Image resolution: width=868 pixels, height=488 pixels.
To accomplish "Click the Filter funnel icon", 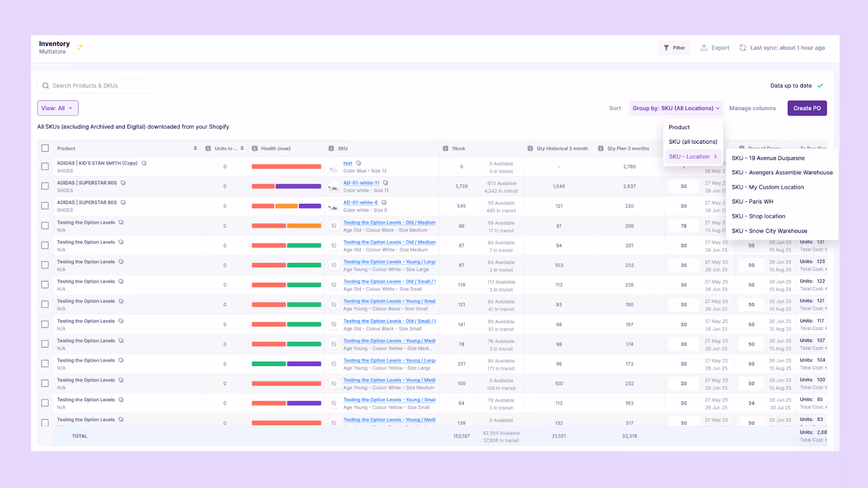I will pos(666,48).
